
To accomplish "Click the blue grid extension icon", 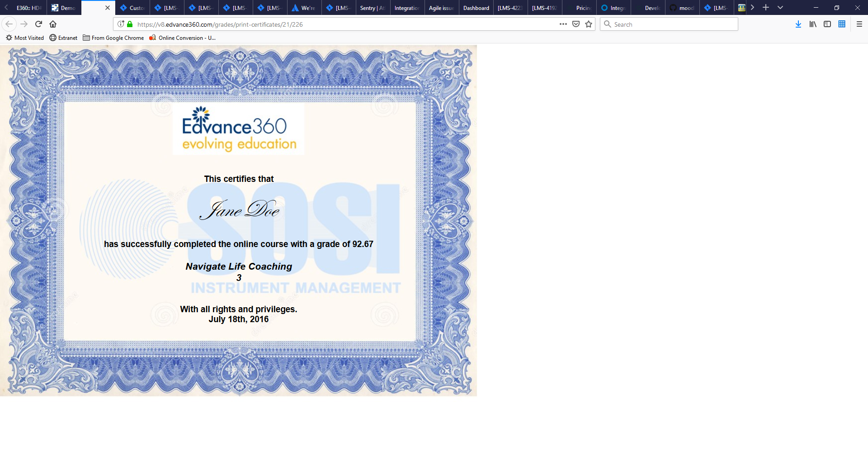I will [842, 24].
